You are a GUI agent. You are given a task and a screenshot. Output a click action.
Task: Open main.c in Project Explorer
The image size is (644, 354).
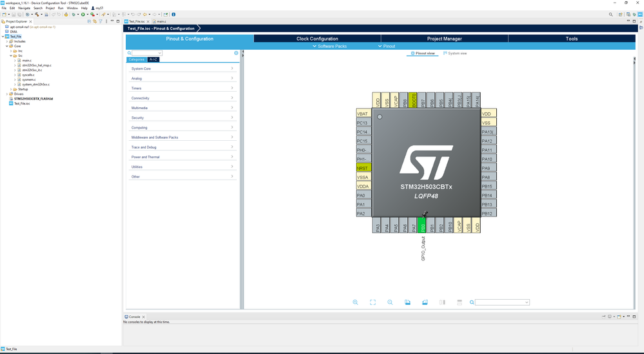[26, 61]
